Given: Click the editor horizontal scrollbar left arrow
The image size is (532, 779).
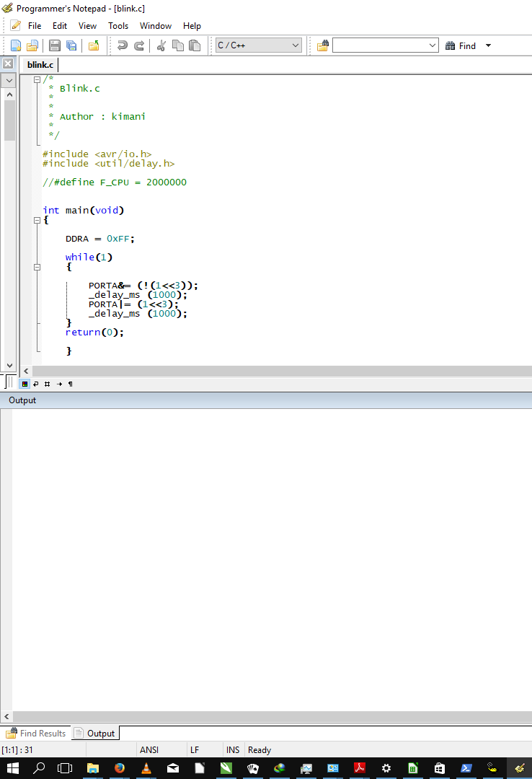Looking at the screenshot, I should tap(26, 371).
